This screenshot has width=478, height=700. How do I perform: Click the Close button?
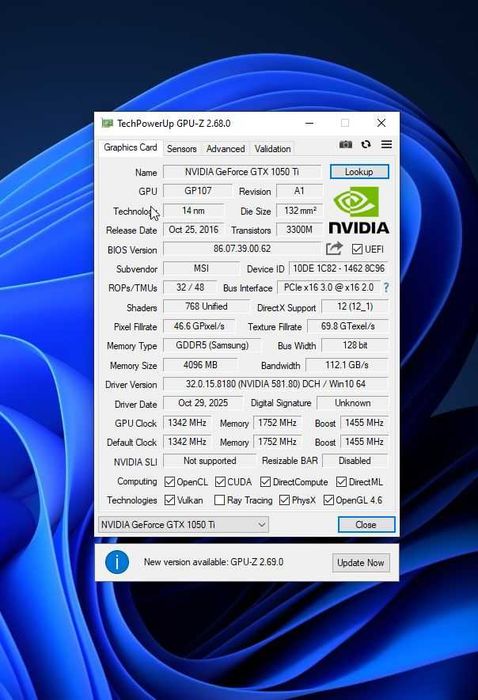pyautogui.click(x=366, y=525)
